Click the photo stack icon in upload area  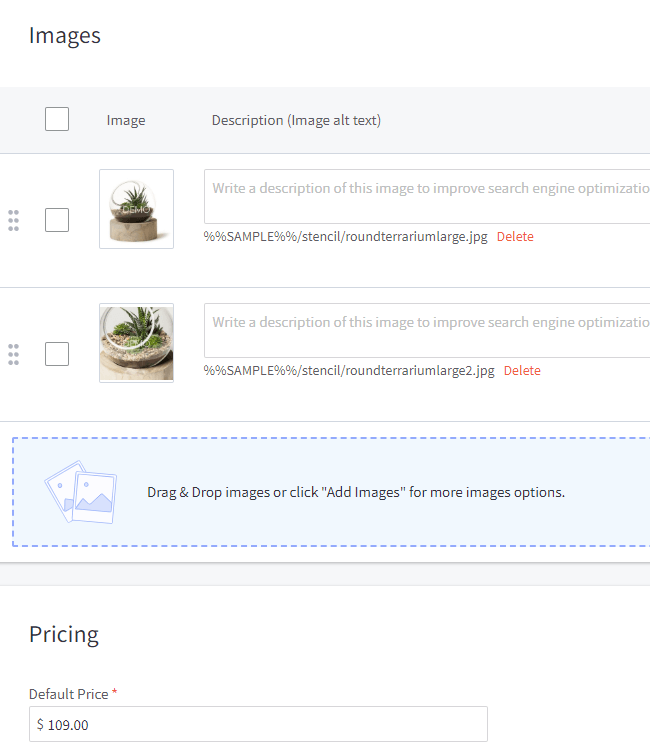click(80, 491)
